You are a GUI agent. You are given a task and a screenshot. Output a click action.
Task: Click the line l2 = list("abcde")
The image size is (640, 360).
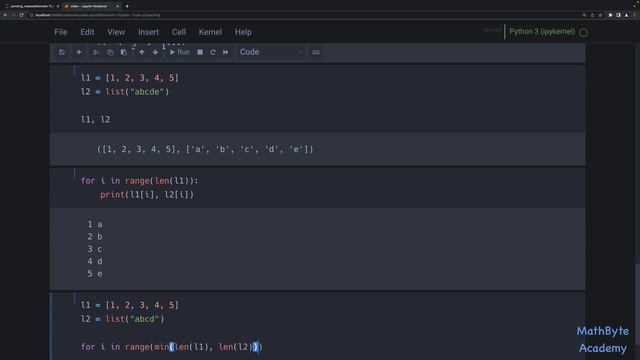click(124, 92)
